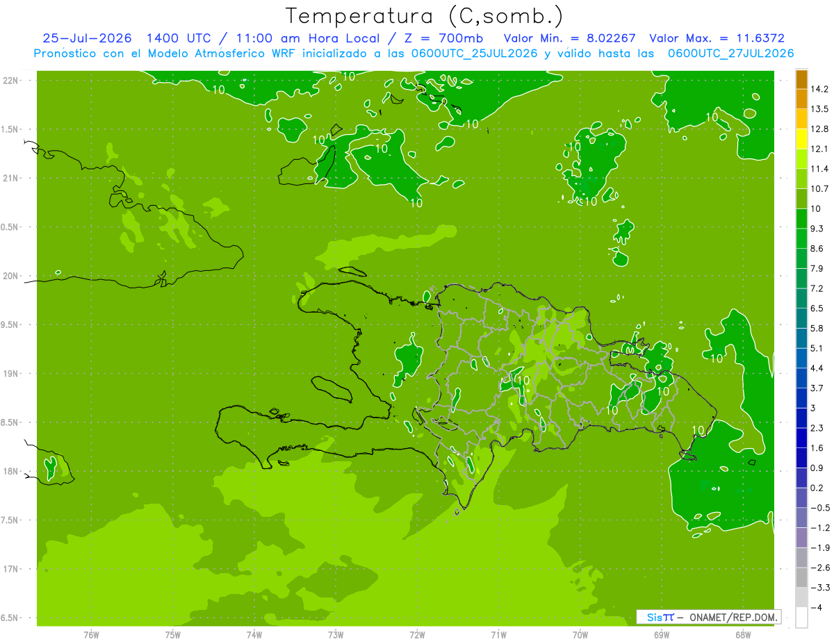Pick the purple swatch between -1.2 and -1.9
Image resolution: width=834 pixels, height=644 pixels.
pyautogui.click(x=801, y=537)
